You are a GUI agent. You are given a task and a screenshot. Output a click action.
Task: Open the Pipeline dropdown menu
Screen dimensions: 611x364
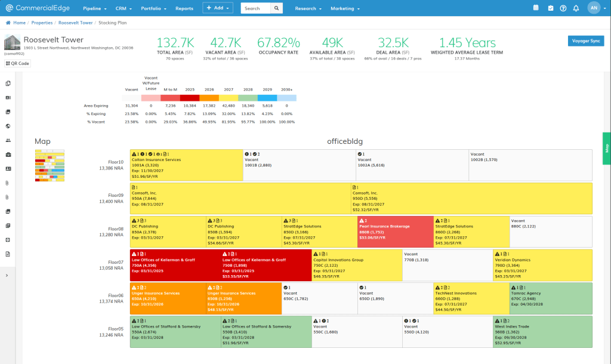[x=95, y=8]
